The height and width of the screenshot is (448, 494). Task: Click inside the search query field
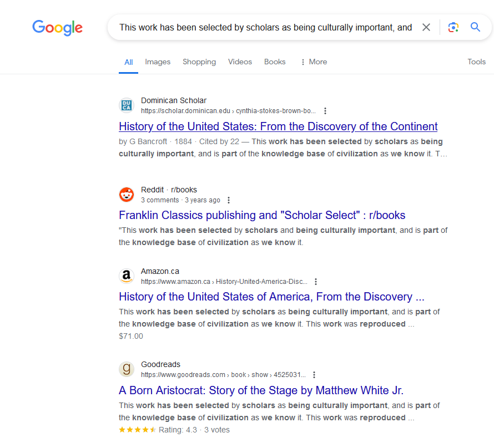[x=265, y=27]
